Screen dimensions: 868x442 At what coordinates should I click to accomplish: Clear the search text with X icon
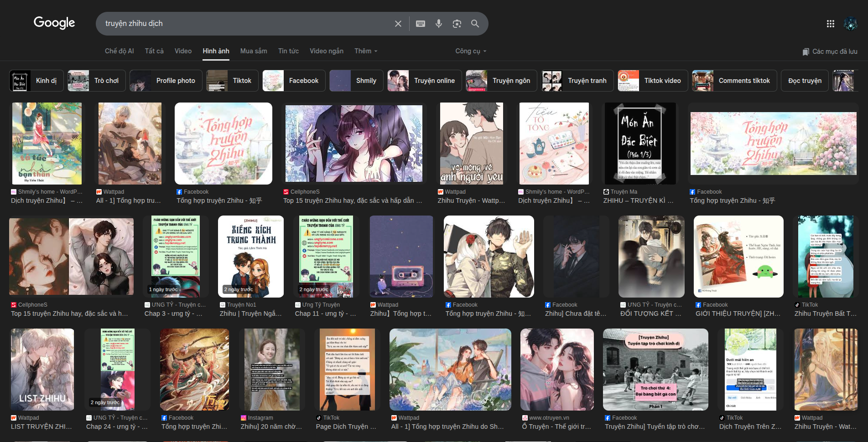(398, 24)
